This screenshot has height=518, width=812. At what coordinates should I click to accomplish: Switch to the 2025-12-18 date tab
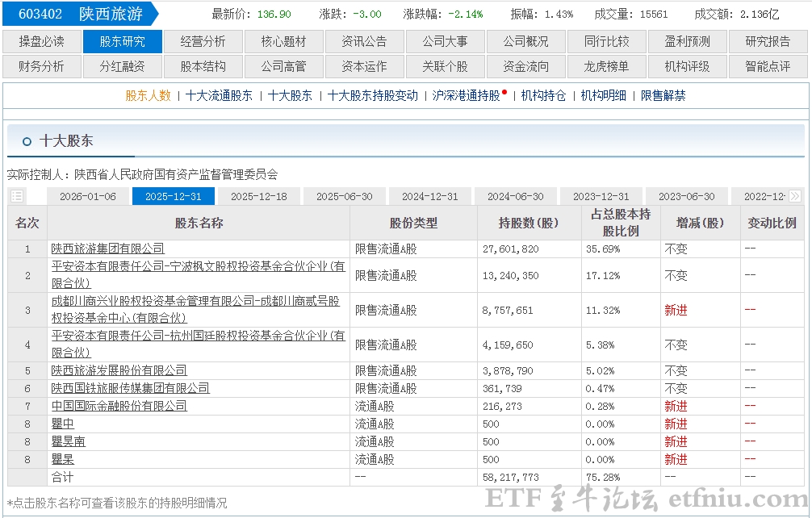(258, 195)
